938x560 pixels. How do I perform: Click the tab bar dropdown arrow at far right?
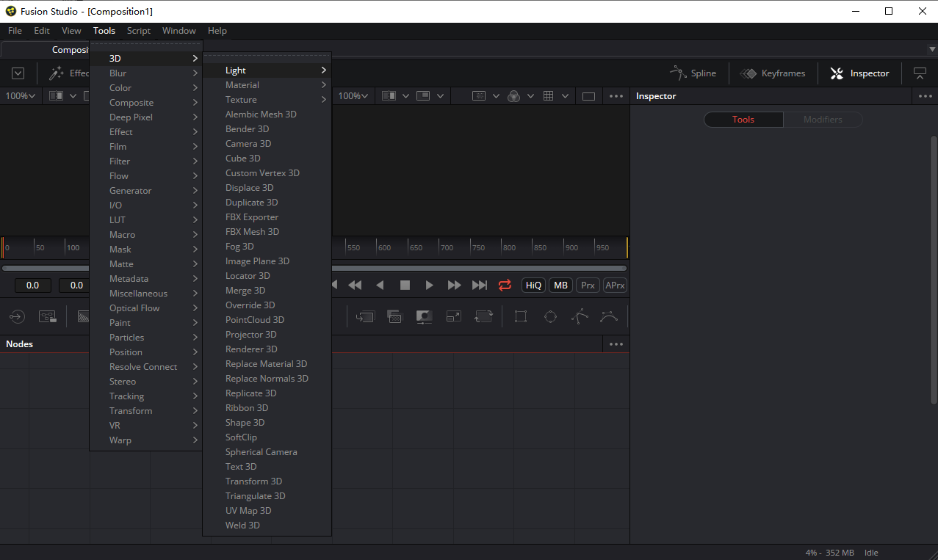[932, 49]
